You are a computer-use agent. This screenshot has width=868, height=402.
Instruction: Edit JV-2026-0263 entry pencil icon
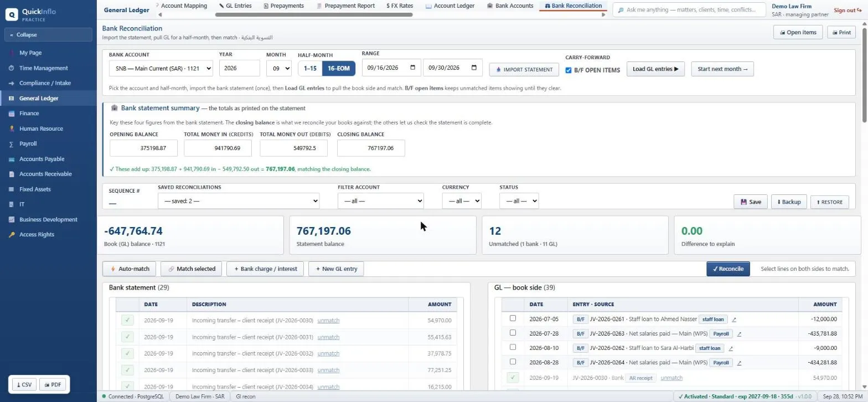click(739, 334)
